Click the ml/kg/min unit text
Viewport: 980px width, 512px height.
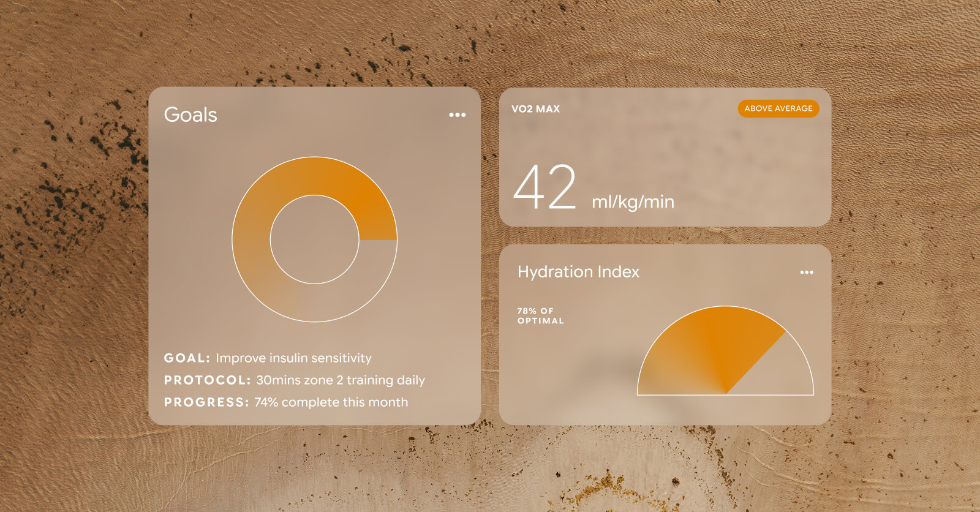(633, 201)
